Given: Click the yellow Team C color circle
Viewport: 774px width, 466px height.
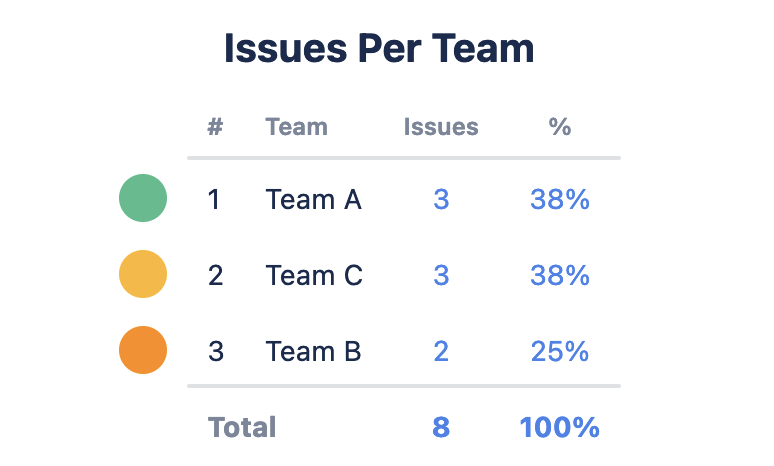Looking at the screenshot, I should (x=143, y=274).
